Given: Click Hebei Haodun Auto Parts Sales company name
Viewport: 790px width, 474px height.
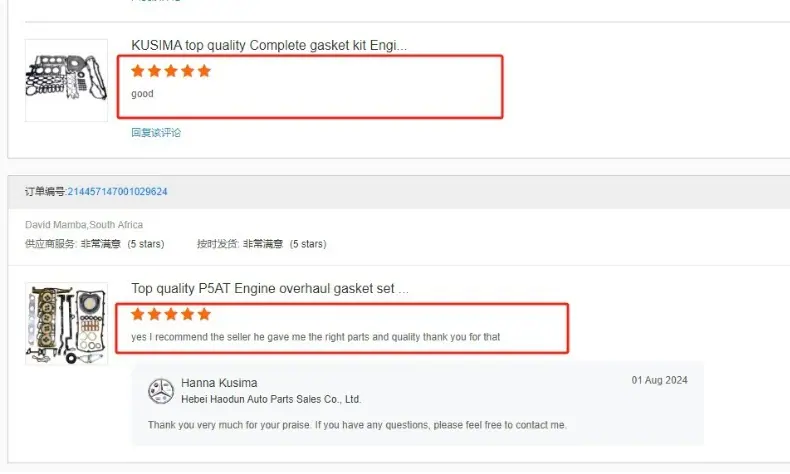Looking at the screenshot, I should [271, 399].
